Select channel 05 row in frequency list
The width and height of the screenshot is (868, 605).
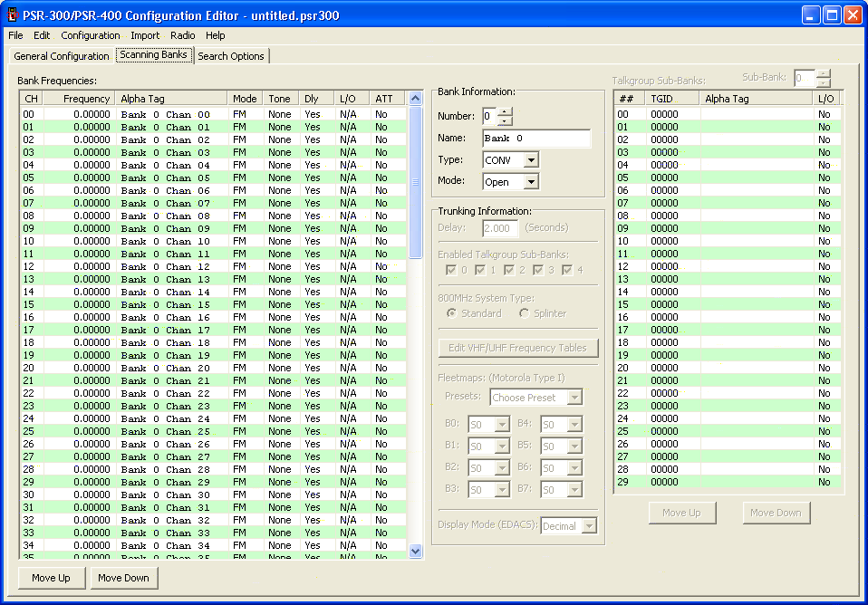tap(181, 178)
